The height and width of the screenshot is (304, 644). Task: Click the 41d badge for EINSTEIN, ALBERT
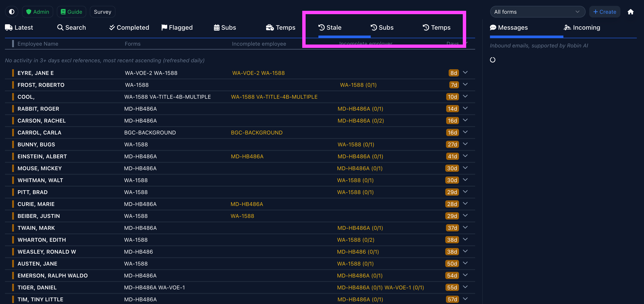pos(452,156)
